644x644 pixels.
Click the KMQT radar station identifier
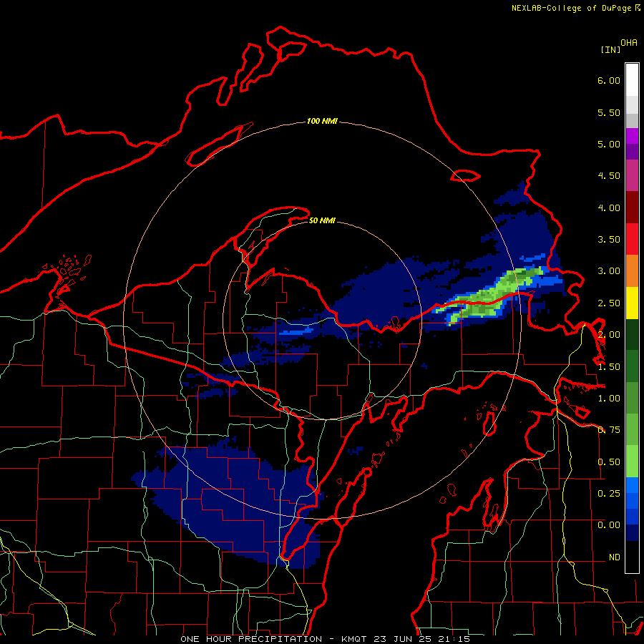353,639
